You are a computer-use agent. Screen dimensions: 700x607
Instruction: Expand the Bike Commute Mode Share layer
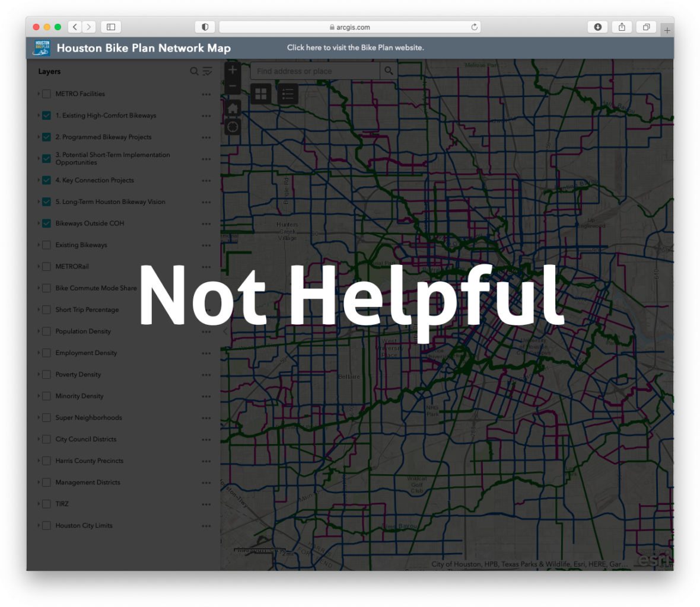tap(39, 288)
